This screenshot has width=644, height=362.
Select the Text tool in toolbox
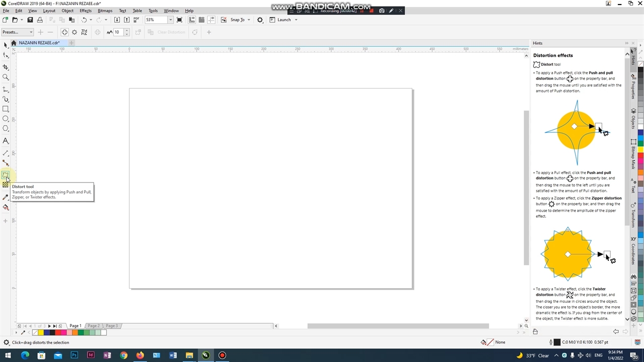(x=6, y=141)
